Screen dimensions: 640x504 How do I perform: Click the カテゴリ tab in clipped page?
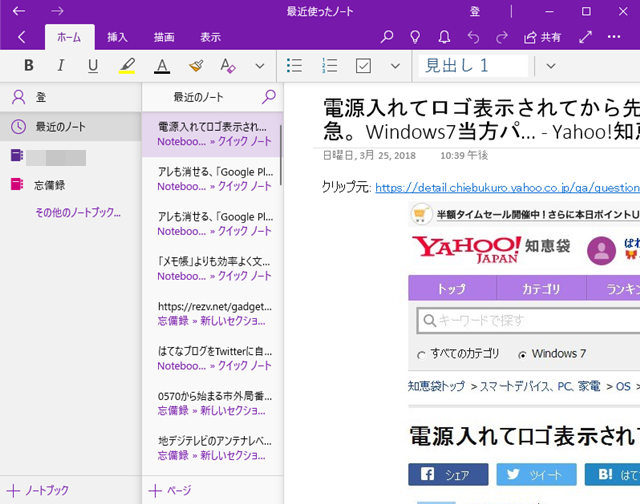pos(541,289)
